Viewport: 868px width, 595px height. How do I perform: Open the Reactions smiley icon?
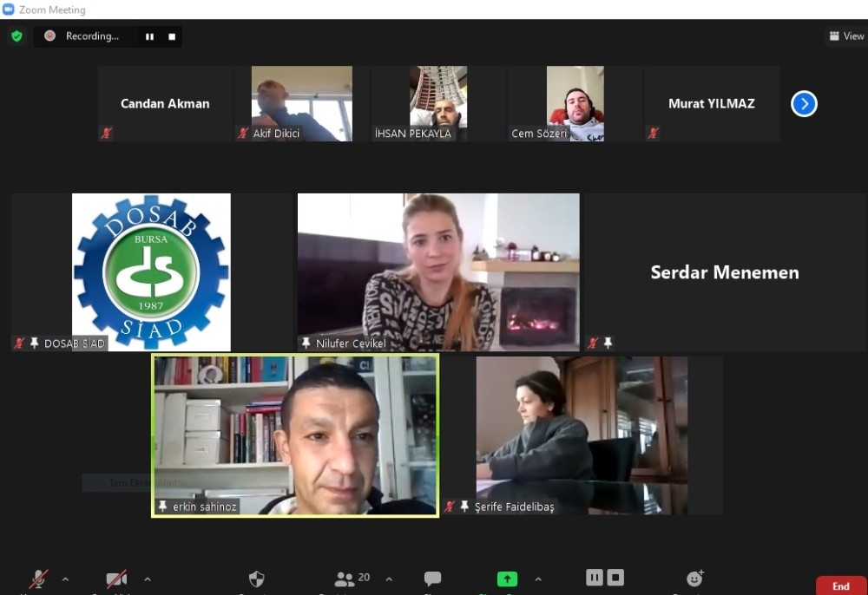point(694,579)
